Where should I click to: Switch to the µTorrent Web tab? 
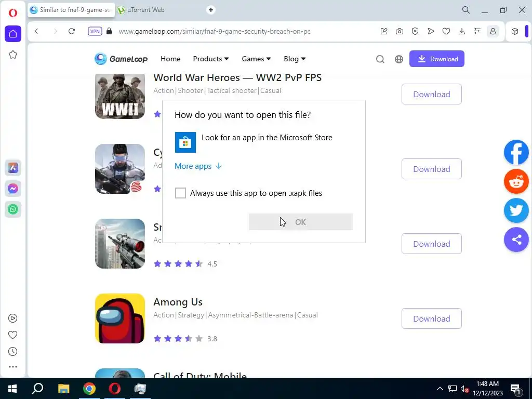pos(146,10)
